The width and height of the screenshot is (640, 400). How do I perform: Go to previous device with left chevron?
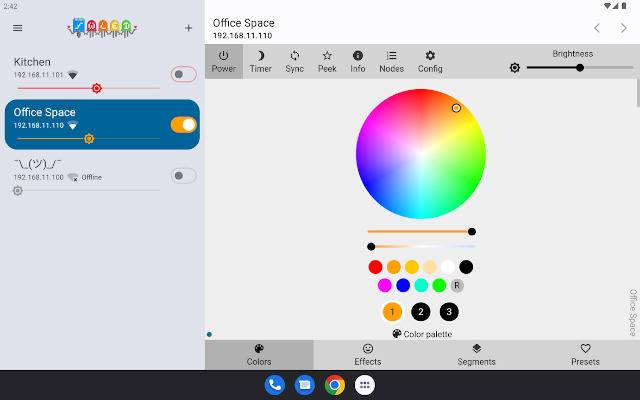597,28
